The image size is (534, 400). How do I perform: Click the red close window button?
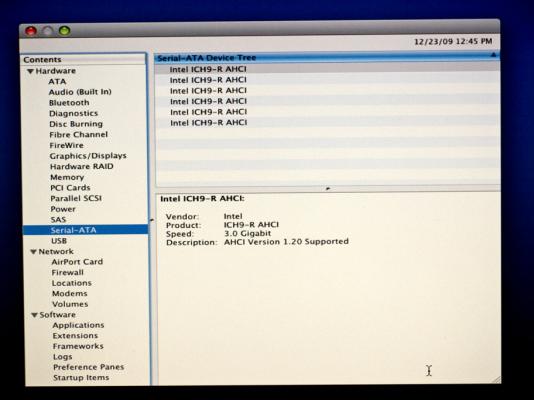[31, 31]
